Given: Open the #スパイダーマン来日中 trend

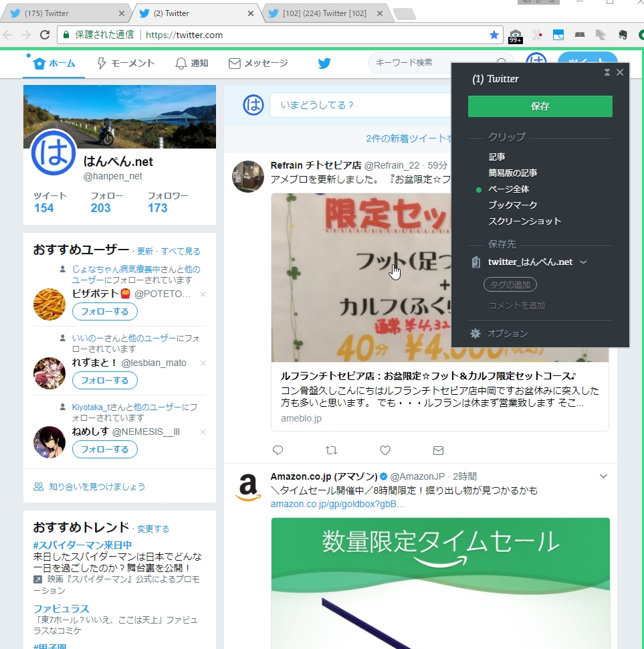Looking at the screenshot, I should [x=82, y=545].
